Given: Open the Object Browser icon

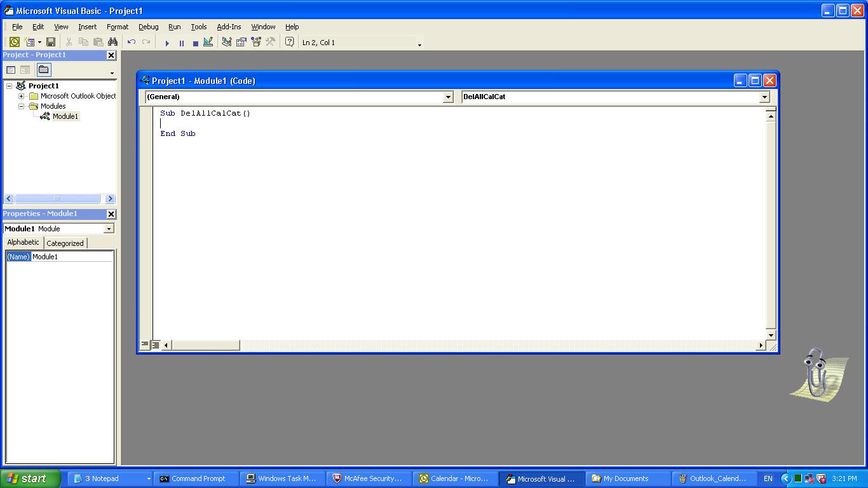Looking at the screenshot, I should pos(255,43).
